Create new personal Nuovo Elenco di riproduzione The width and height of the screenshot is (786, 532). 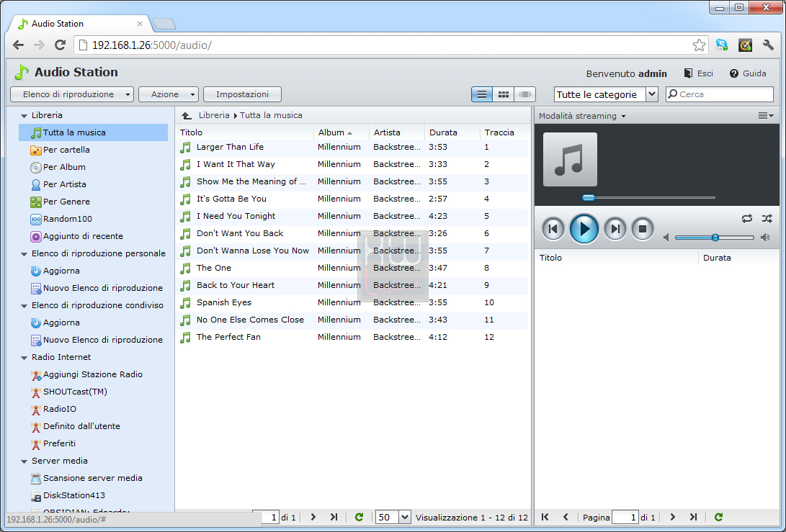point(97,288)
